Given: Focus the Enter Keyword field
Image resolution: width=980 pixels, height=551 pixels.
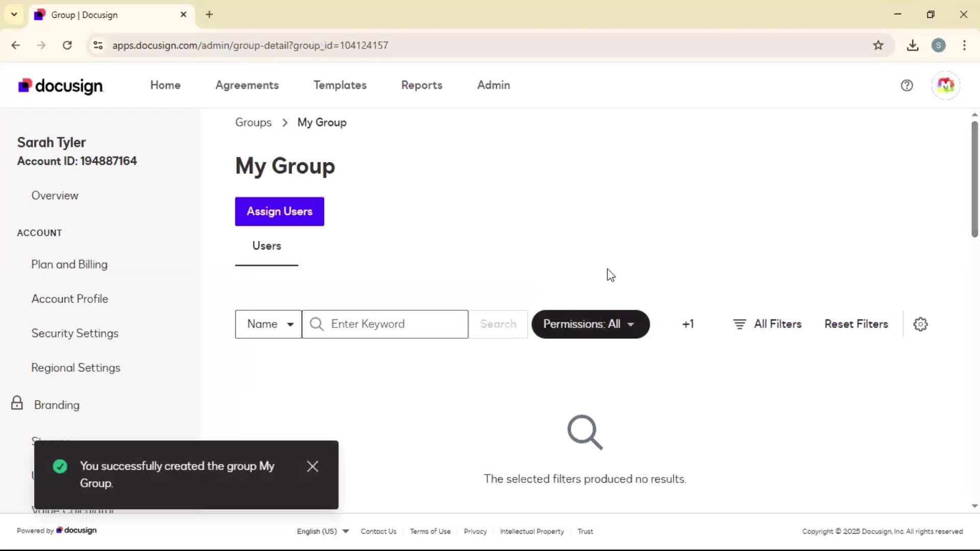Looking at the screenshot, I should (385, 324).
